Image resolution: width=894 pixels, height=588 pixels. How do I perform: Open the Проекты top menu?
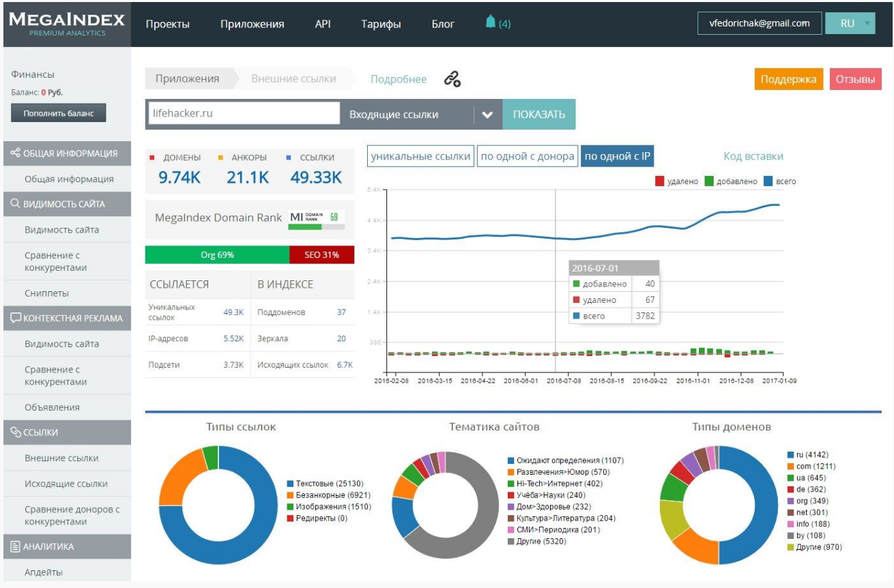167,24
